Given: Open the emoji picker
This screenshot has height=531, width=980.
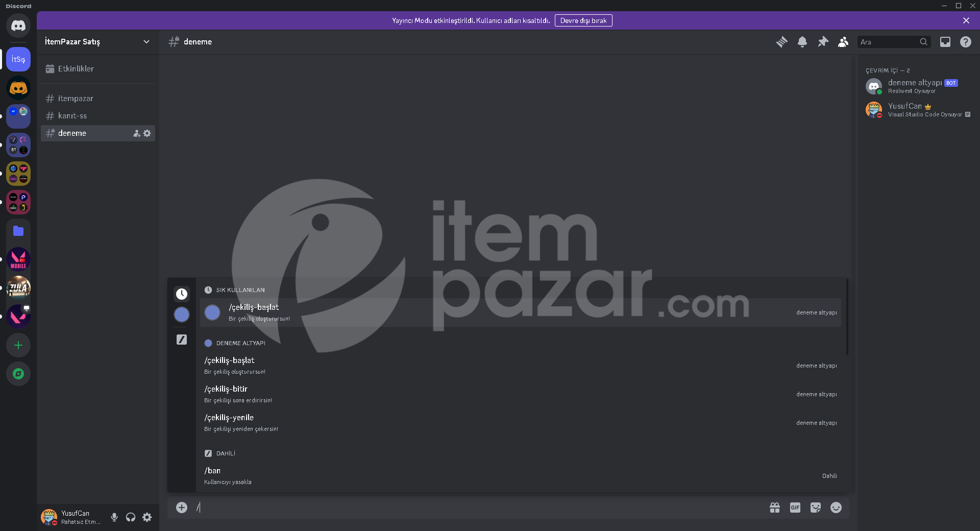Looking at the screenshot, I should click(x=836, y=508).
